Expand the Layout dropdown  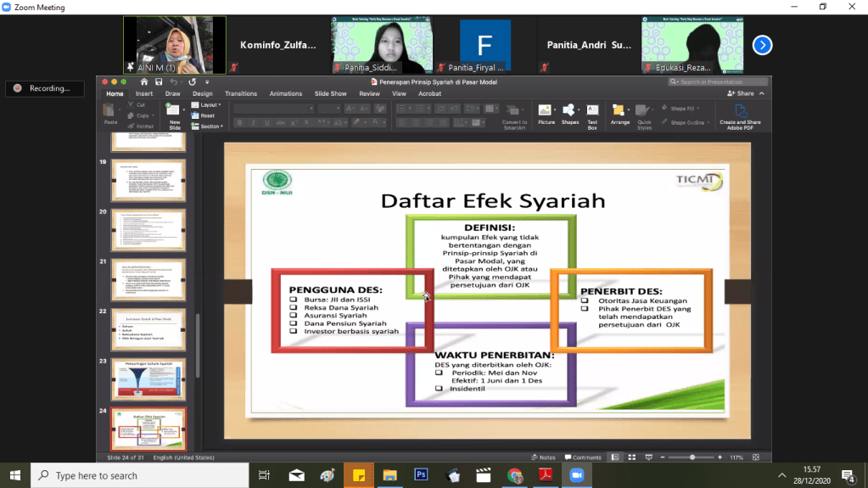(x=208, y=104)
